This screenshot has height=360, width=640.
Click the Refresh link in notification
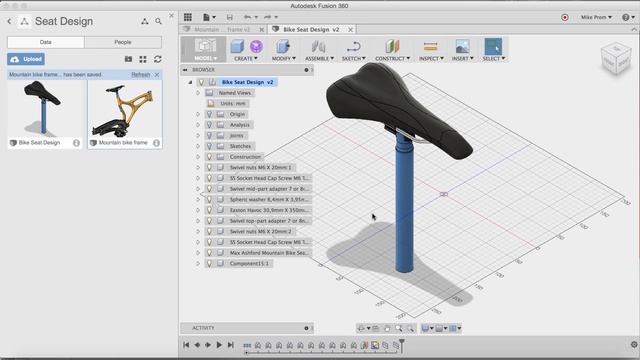[x=141, y=75]
